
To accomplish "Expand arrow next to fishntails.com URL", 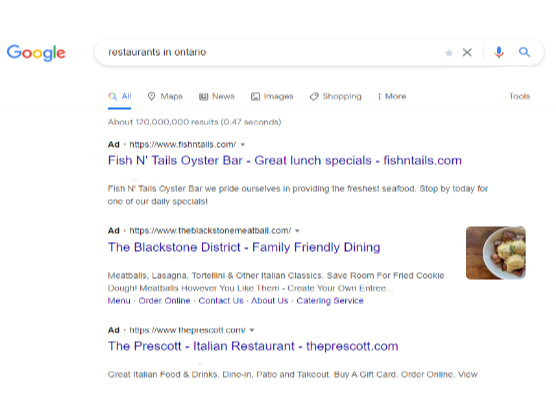I will (x=243, y=145).
